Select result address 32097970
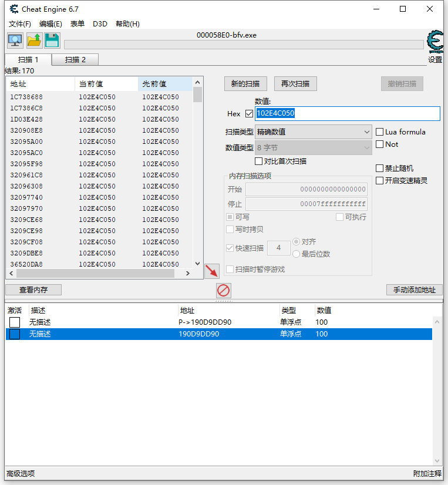The width and height of the screenshot is (448, 485). pos(26,208)
